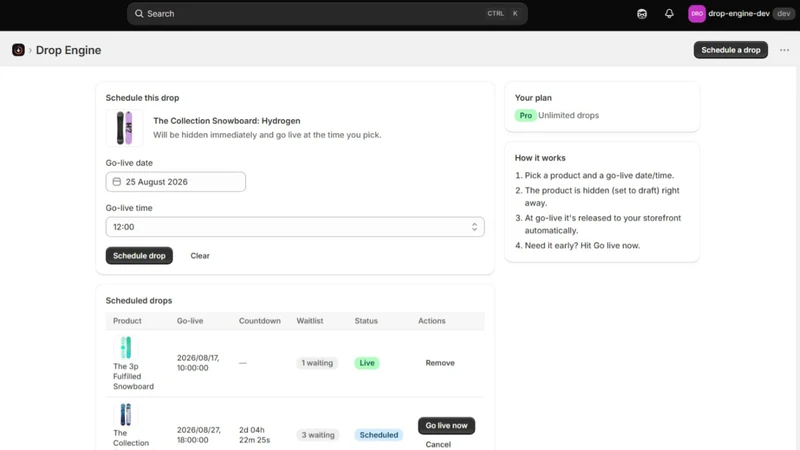Click the Scheduled drops heading
The image size is (800, 450).
pyautogui.click(x=139, y=301)
